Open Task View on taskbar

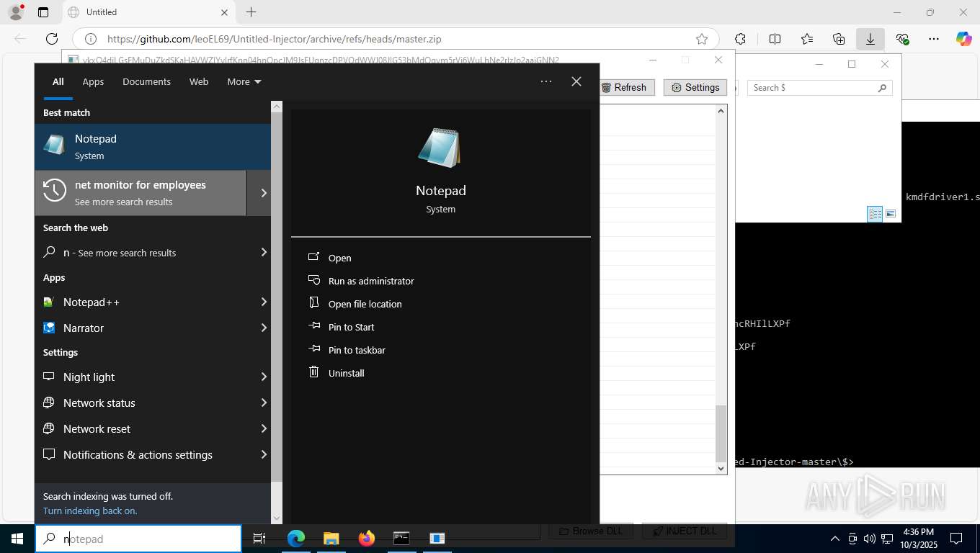(259, 539)
